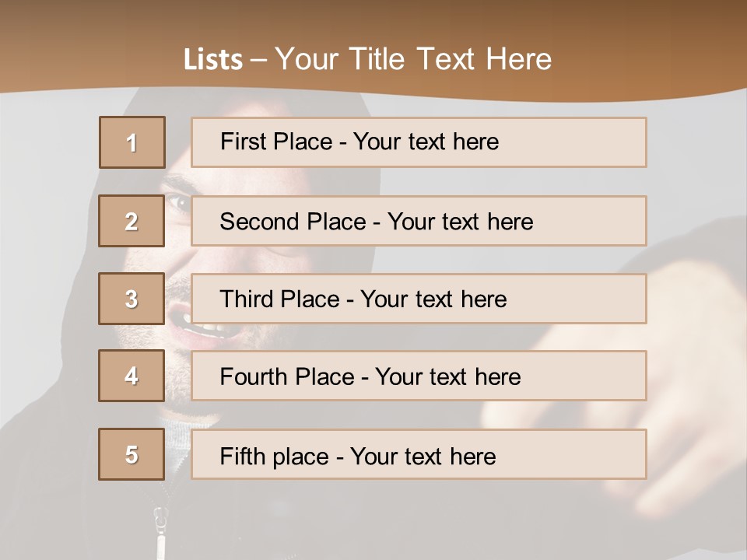Screen dimensions: 747x560
Task: Click the zipper pull on the man's hoodie
Action: pos(161,521)
